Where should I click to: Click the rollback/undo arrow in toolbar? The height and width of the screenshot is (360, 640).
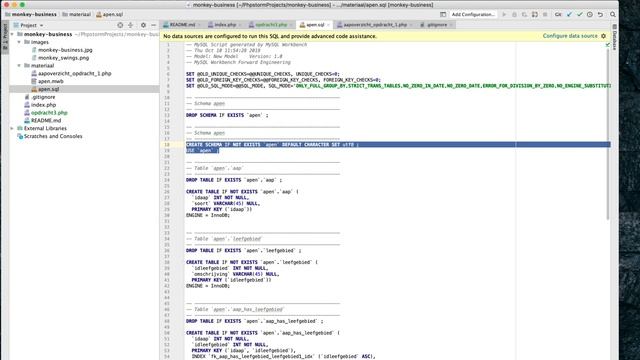click(600, 14)
